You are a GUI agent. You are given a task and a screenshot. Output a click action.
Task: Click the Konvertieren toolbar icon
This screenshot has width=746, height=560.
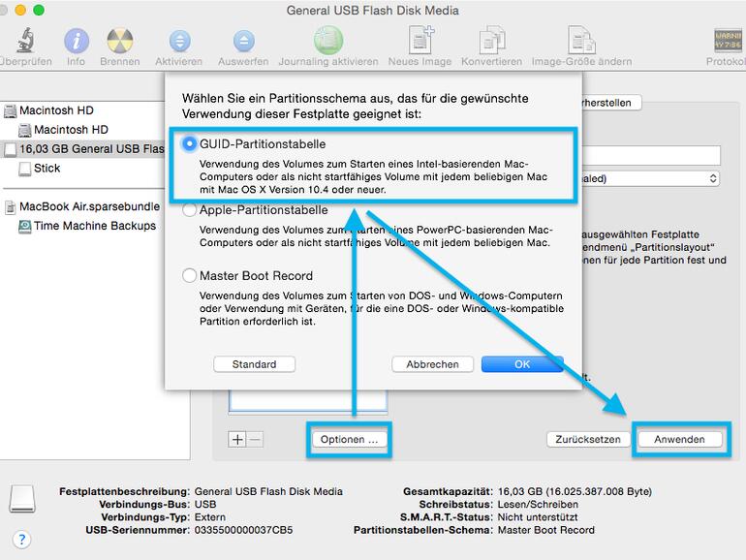tap(492, 40)
